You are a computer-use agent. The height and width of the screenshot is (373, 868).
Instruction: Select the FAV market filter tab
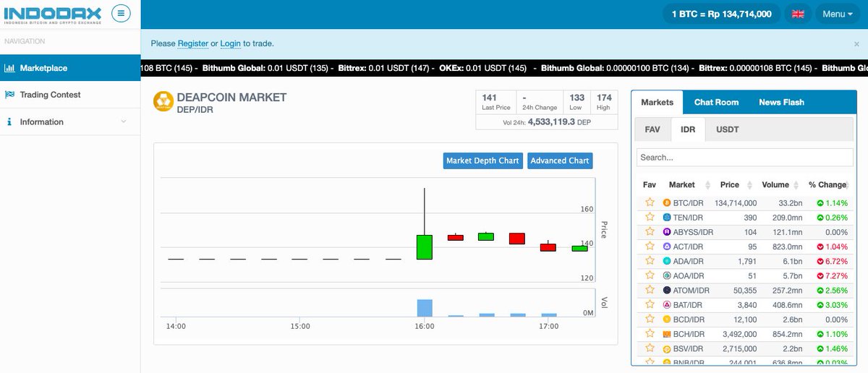pyautogui.click(x=652, y=129)
